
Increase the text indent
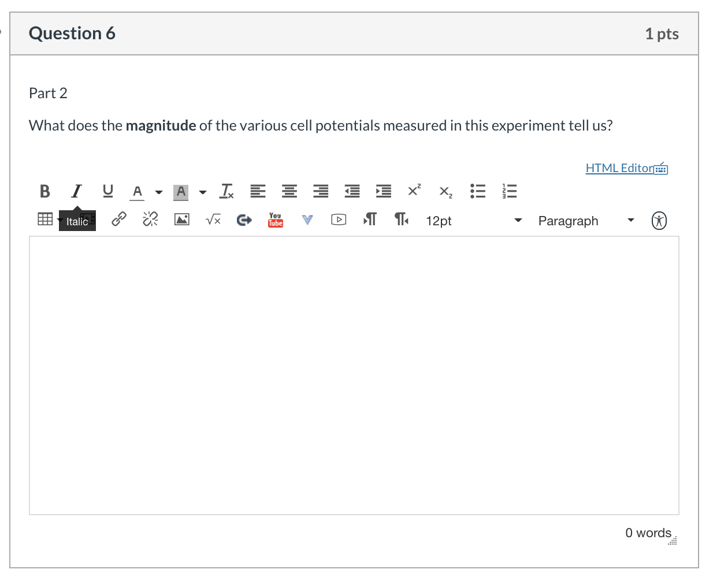[x=383, y=191]
